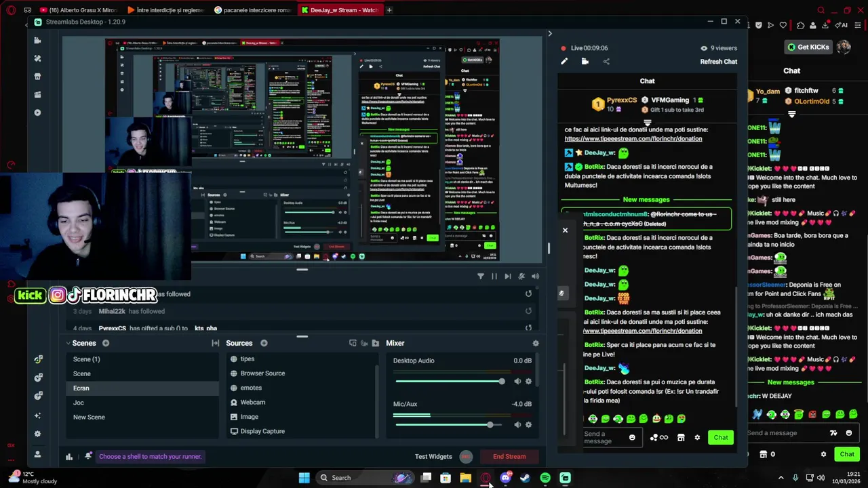Click the End Stream button

(509, 457)
